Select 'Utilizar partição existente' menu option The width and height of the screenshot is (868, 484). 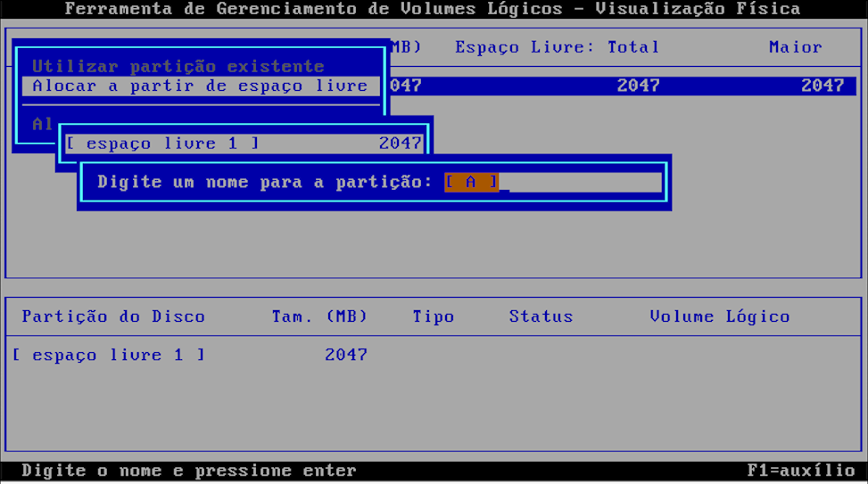pyautogui.click(x=178, y=67)
